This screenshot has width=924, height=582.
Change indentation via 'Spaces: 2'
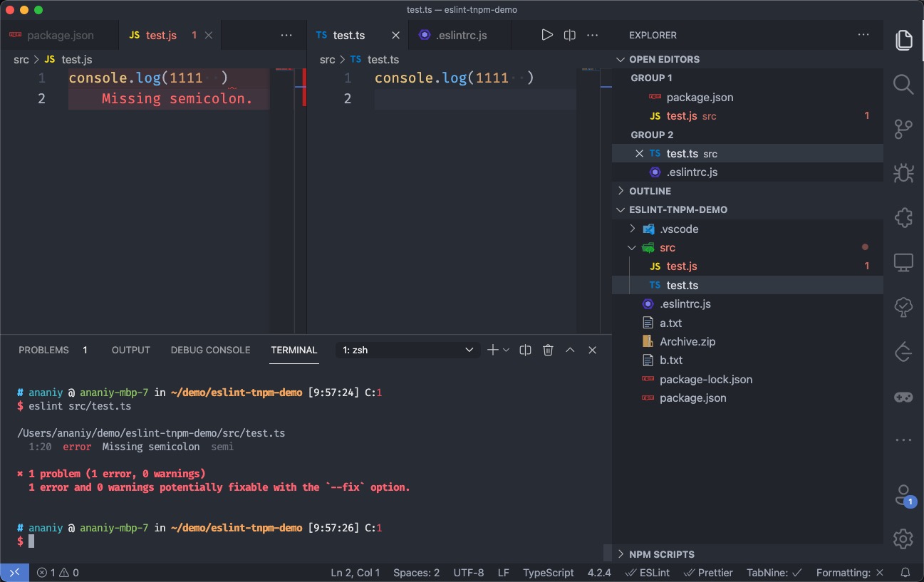[x=417, y=573]
